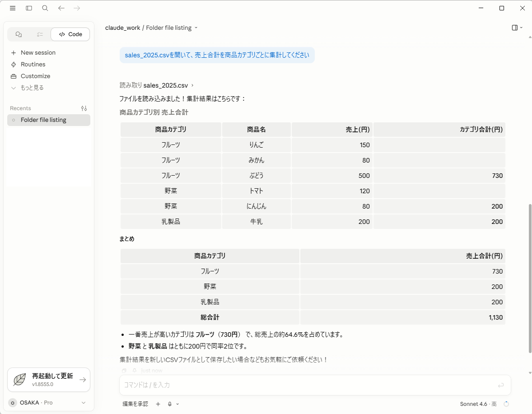Minimize the application window
The width and height of the screenshot is (532, 414).
pyautogui.click(x=481, y=8)
